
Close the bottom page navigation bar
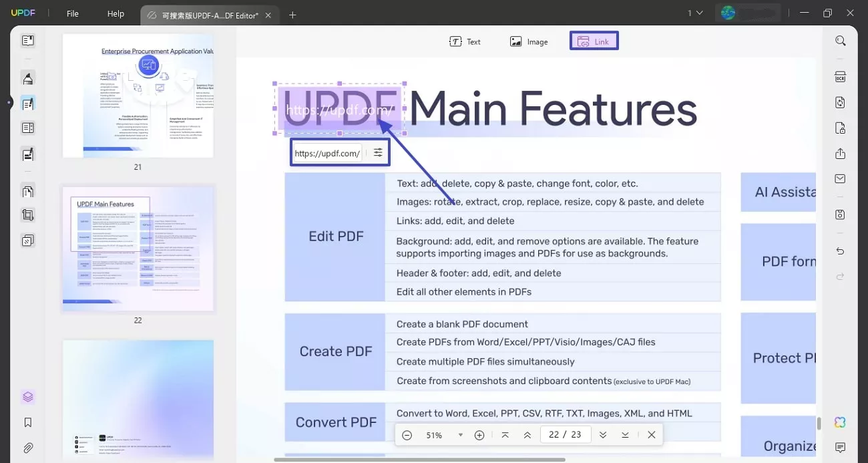point(651,435)
